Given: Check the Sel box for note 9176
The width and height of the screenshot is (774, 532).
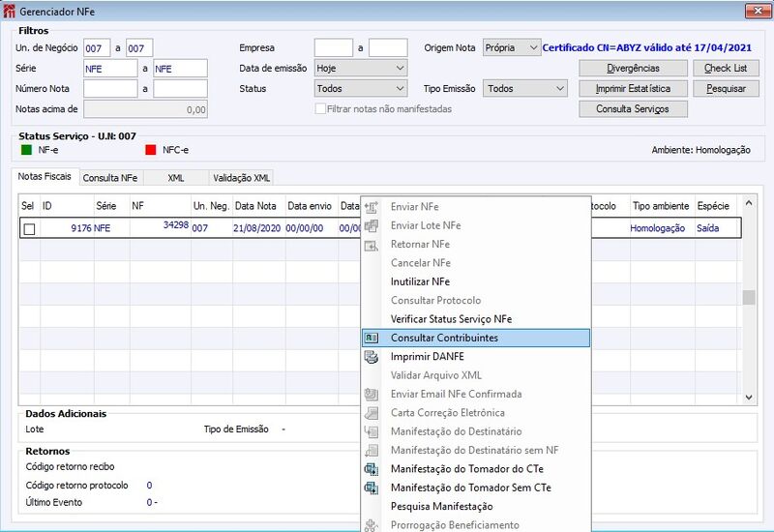Looking at the screenshot, I should pyautogui.click(x=29, y=228).
